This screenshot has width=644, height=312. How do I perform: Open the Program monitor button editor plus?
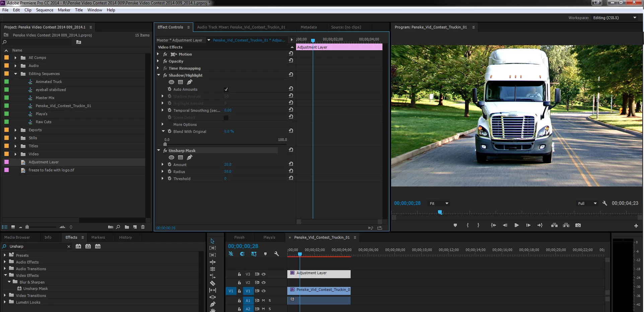(636, 226)
